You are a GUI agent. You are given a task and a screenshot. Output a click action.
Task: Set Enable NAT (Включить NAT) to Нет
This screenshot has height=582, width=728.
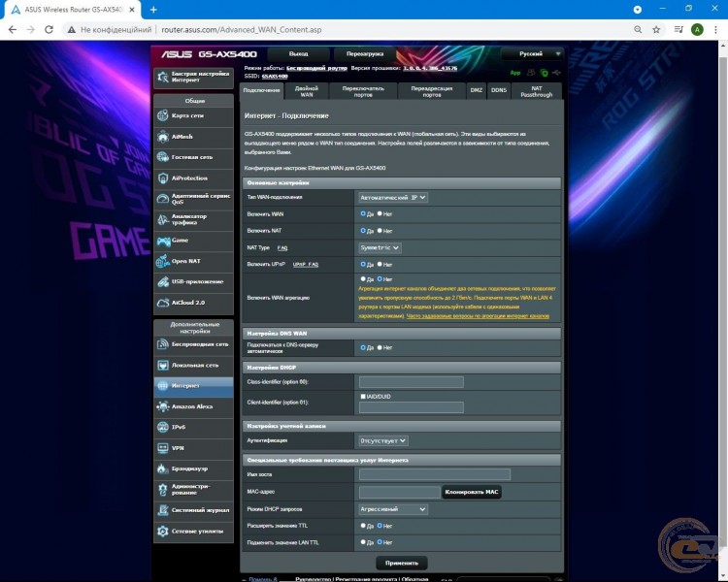(380, 231)
